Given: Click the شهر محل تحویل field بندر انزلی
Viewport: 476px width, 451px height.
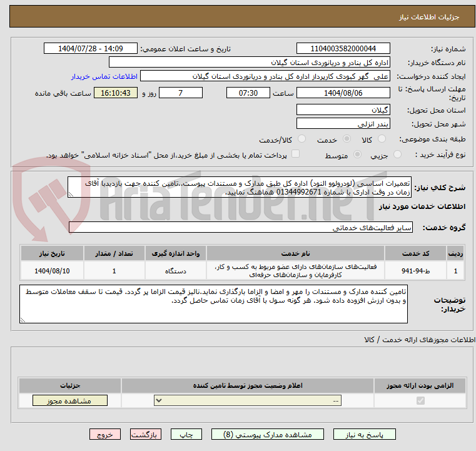Looking at the screenshot, I should tap(343, 123).
